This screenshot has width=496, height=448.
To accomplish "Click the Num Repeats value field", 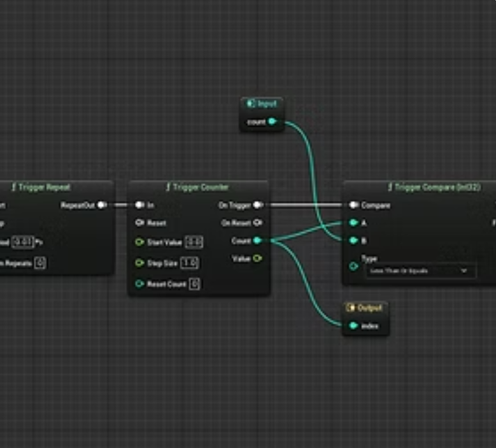I will click(x=39, y=263).
